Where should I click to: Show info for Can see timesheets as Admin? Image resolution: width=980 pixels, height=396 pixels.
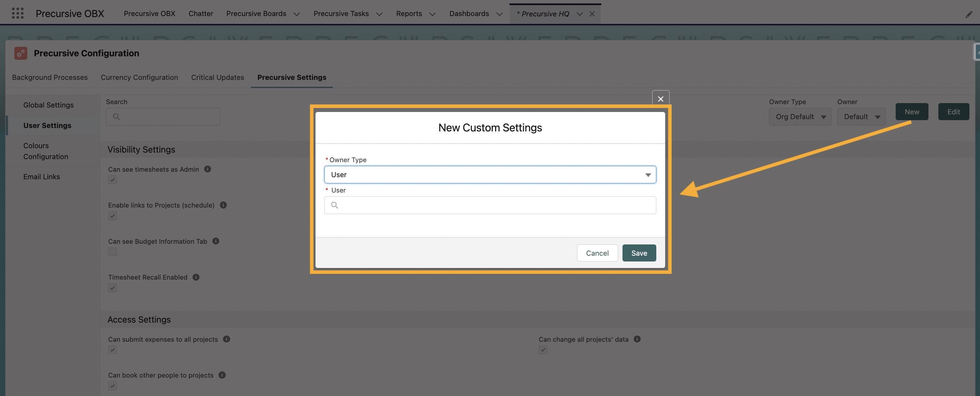point(207,169)
